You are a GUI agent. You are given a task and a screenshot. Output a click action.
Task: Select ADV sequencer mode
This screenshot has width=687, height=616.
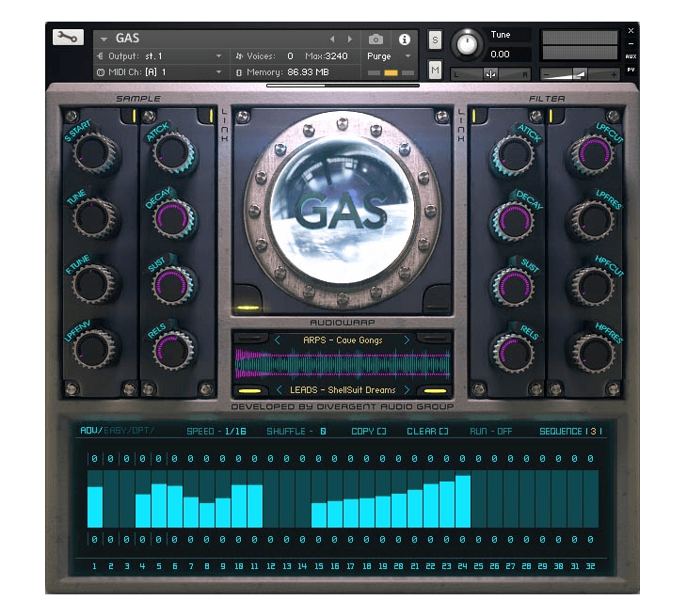coord(90,431)
